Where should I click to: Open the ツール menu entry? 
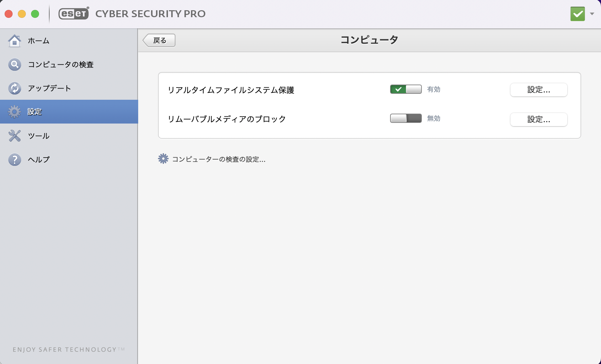click(39, 136)
